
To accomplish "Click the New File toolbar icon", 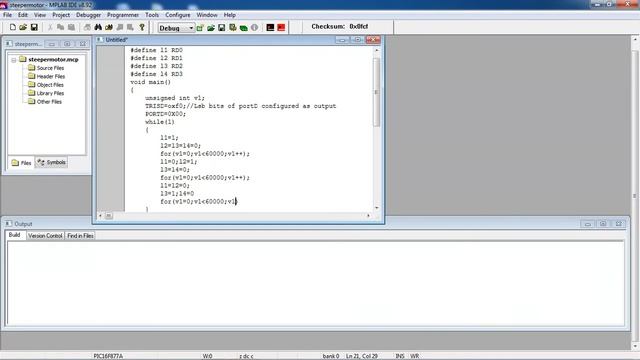I will tap(13, 27).
